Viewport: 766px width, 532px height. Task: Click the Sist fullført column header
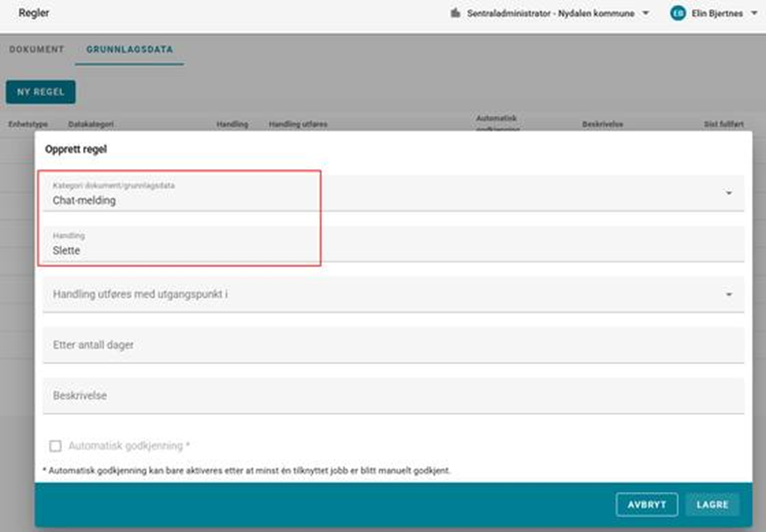point(726,124)
